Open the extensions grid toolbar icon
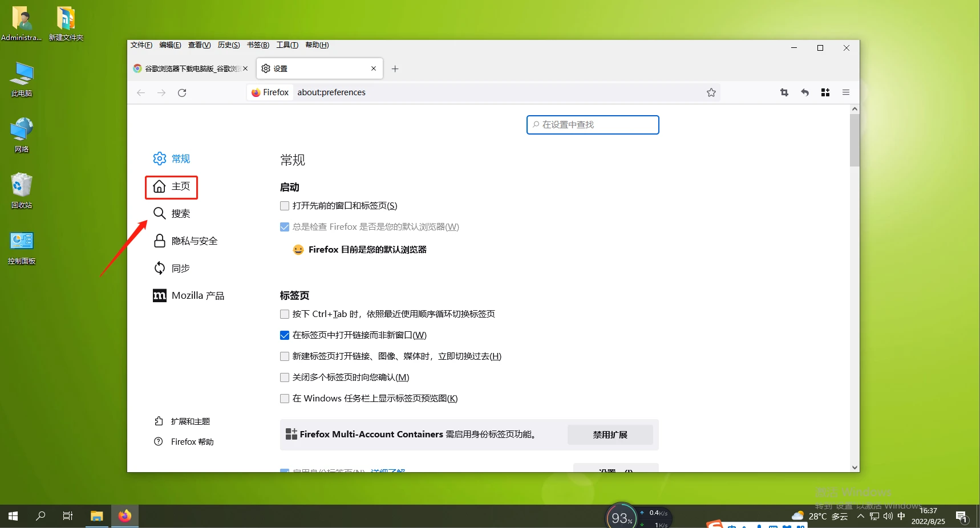980x528 pixels. [825, 92]
